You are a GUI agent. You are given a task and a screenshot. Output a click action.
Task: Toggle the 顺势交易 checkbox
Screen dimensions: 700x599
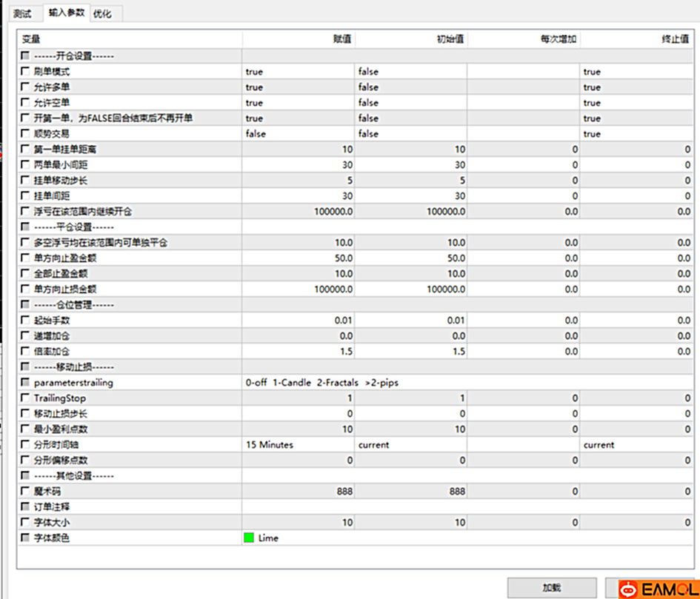coord(26,134)
